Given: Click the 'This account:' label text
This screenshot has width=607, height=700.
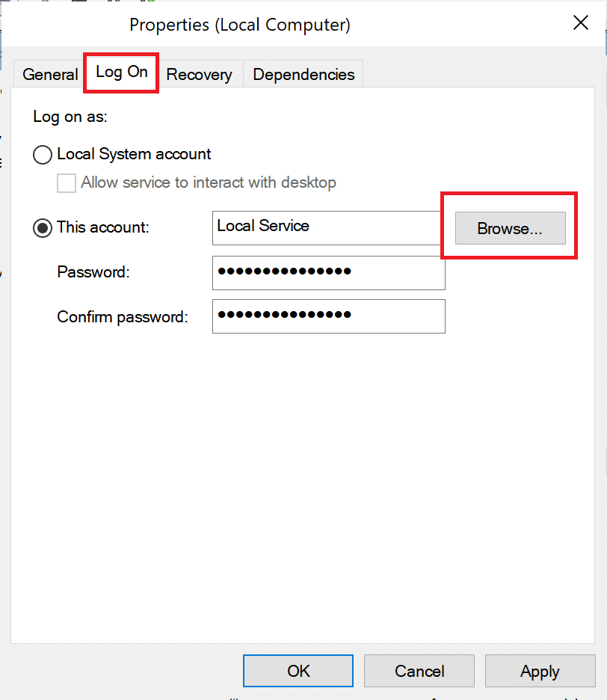Looking at the screenshot, I should tap(103, 227).
